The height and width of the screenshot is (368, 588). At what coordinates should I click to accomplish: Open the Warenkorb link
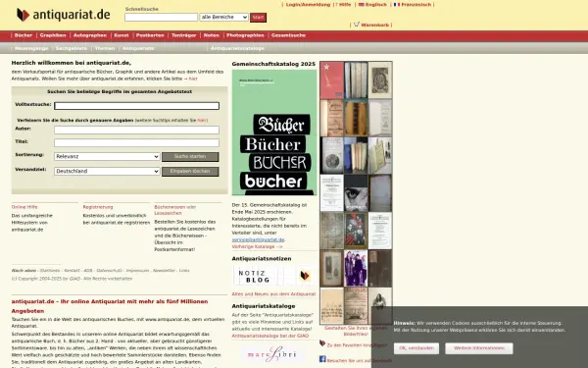coord(375,25)
